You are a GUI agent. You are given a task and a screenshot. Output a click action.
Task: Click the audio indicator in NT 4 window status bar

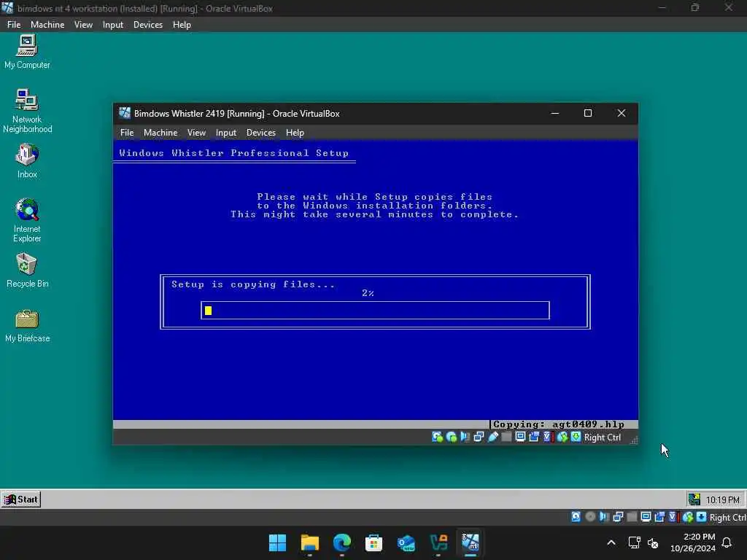pyautogui.click(x=604, y=517)
